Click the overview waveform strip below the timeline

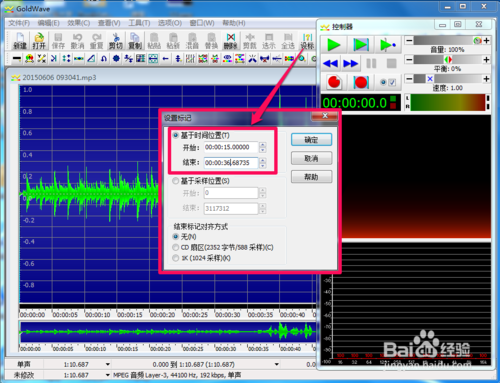pyautogui.click(x=167, y=332)
